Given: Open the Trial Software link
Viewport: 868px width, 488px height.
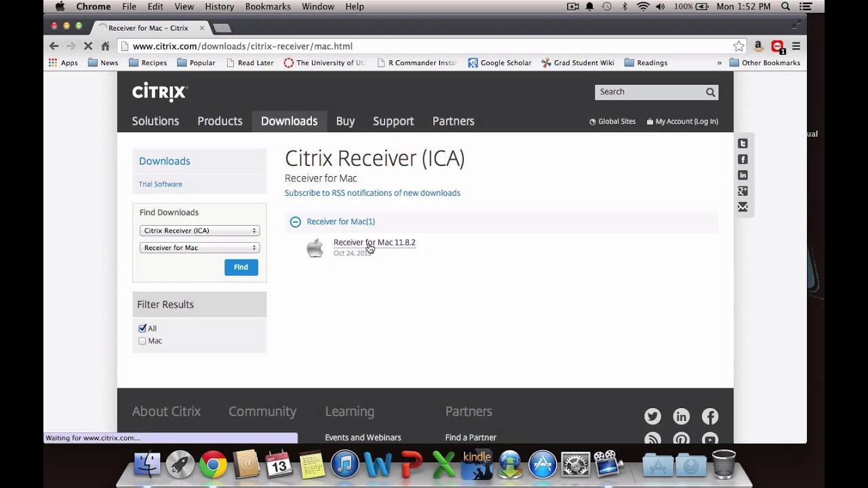Looking at the screenshot, I should click(x=161, y=184).
